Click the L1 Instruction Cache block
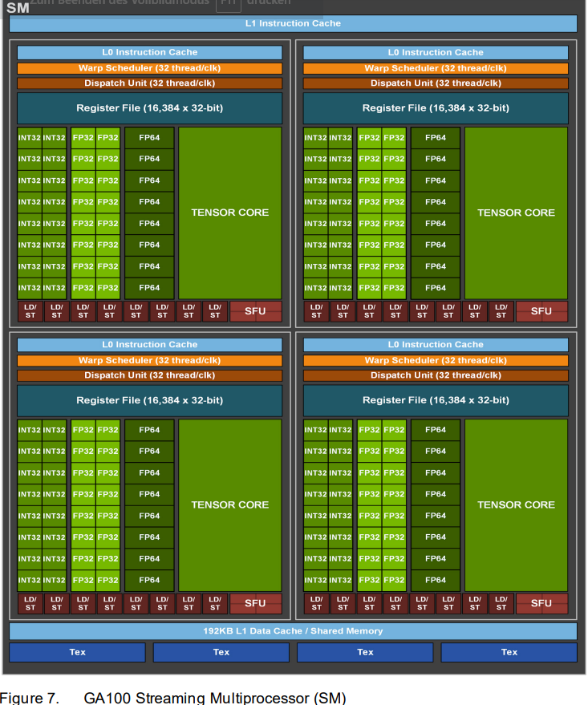588x705 pixels. point(293,23)
